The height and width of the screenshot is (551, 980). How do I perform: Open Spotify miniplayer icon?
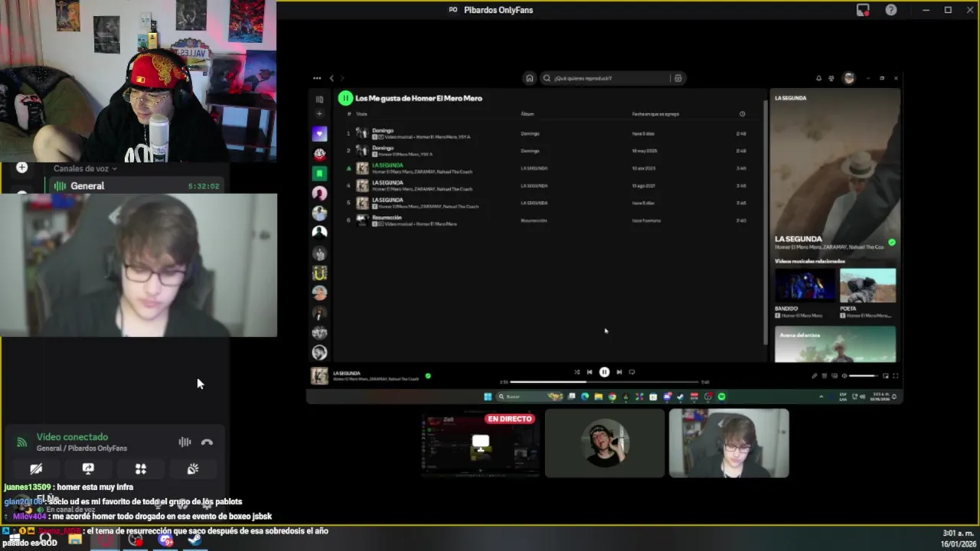pyautogui.click(x=886, y=376)
